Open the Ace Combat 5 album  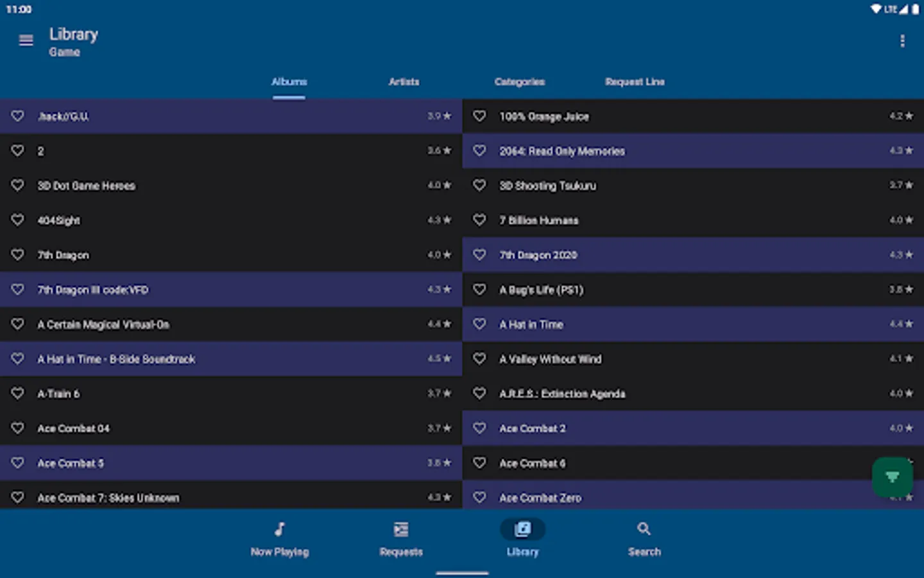[x=70, y=464]
